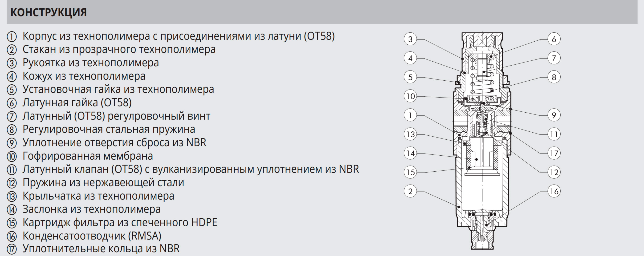This screenshot has width=644, height=256.
Task: Click callout number 12 on the right side
Action: pyautogui.click(x=554, y=172)
